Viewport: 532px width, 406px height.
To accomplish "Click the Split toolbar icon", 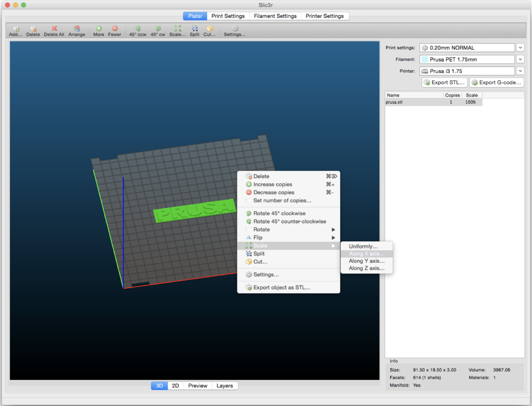I will coord(195,31).
